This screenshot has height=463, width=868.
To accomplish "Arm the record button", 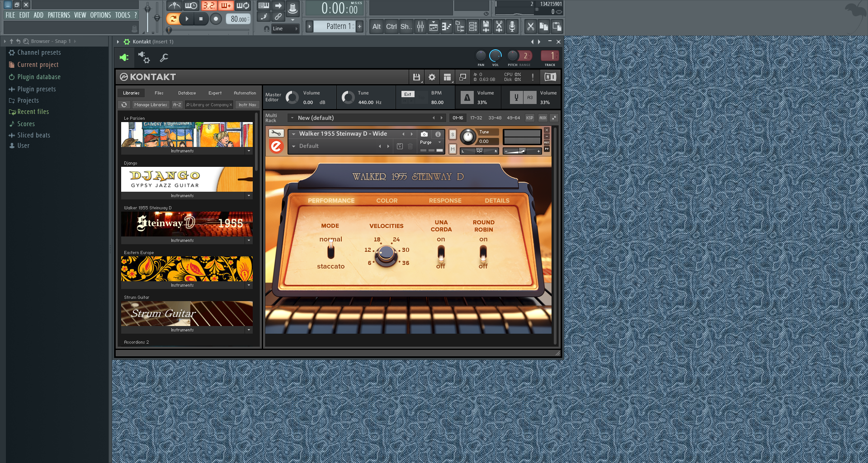I will (x=216, y=19).
